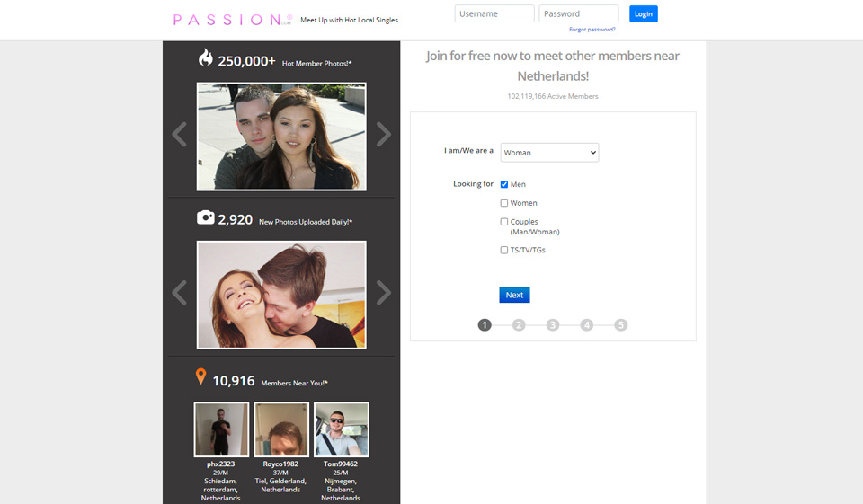Screen dimensions: 863x504
Task: Open the 'I am/We are a' dropdown
Action: tap(549, 153)
